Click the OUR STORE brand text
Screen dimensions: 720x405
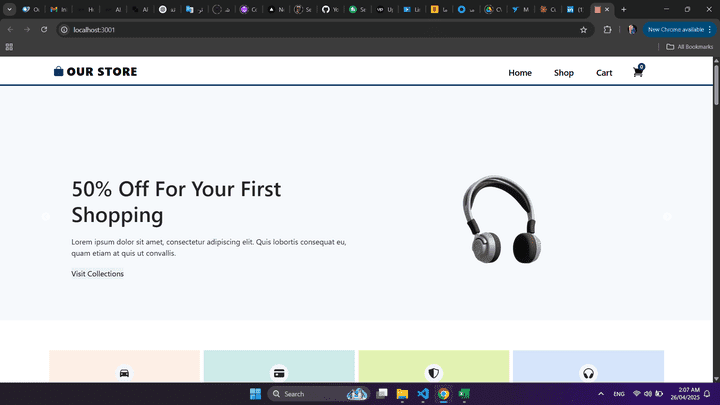coord(101,72)
